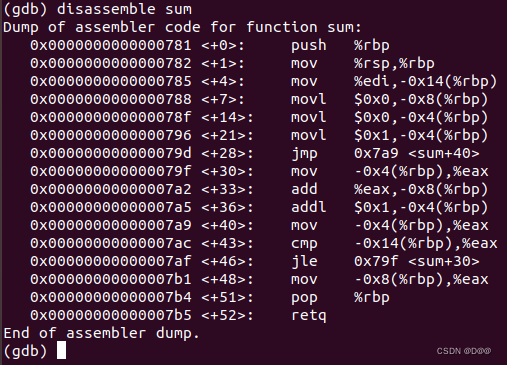
Task: Click the 'movl $0x0,-0x4(%rbp)' operand
Action: [x=421, y=118]
